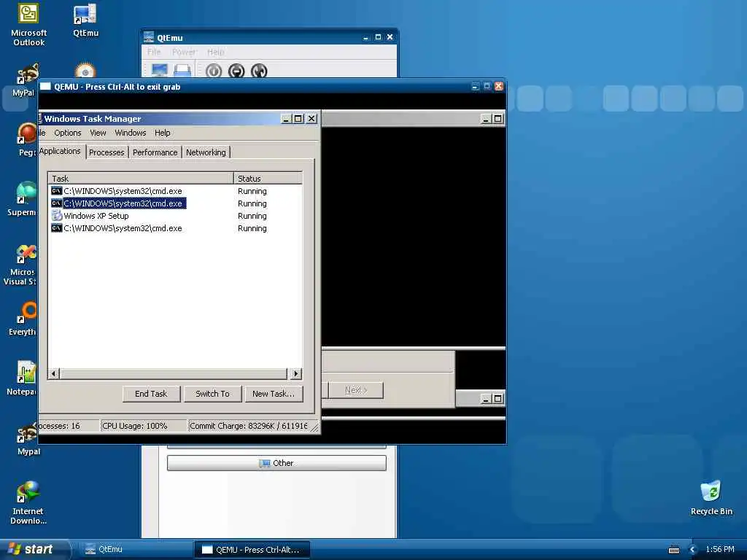747x560 pixels.
Task: Open the lower Mypal desktop icon
Action: click(x=28, y=438)
